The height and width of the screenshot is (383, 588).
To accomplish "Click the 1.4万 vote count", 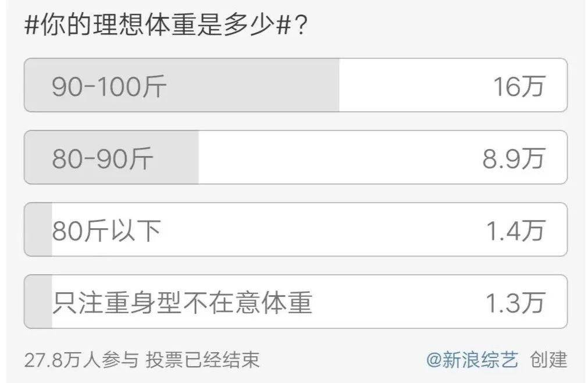I will click(x=515, y=231).
